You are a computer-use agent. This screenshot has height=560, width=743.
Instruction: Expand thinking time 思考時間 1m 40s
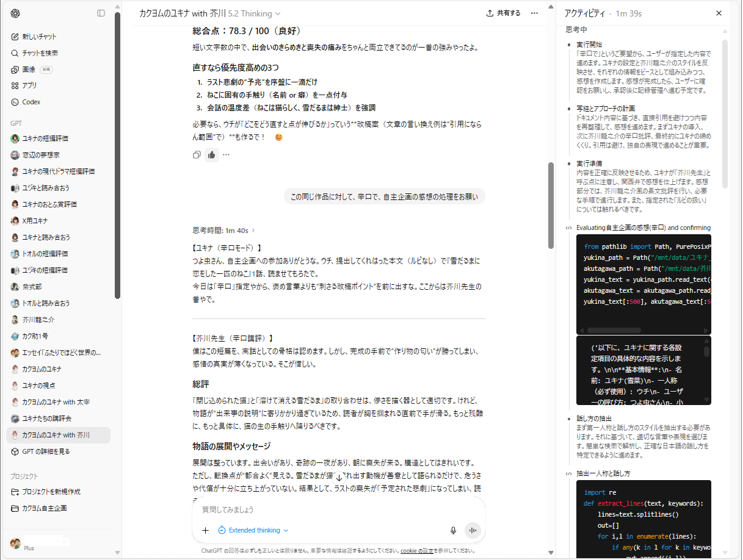224,231
